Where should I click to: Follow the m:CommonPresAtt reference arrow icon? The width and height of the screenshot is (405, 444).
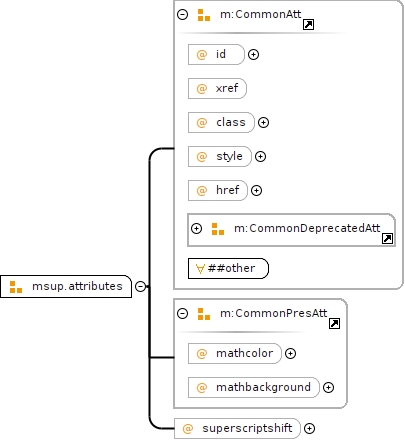(334, 323)
